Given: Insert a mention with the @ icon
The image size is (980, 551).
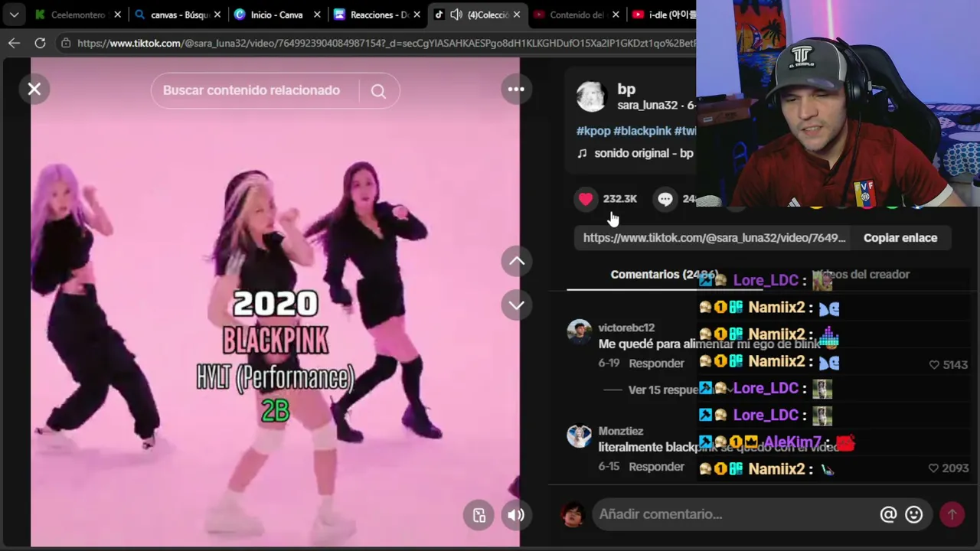Looking at the screenshot, I should click(888, 514).
